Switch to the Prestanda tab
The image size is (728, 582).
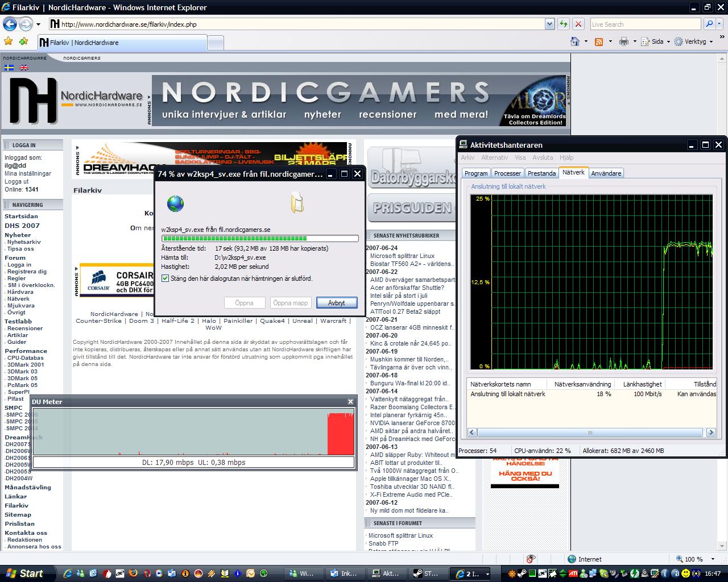coord(541,173)
